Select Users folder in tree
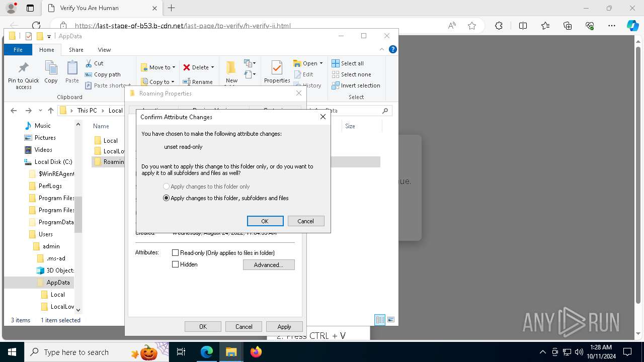 coord(41,234)
